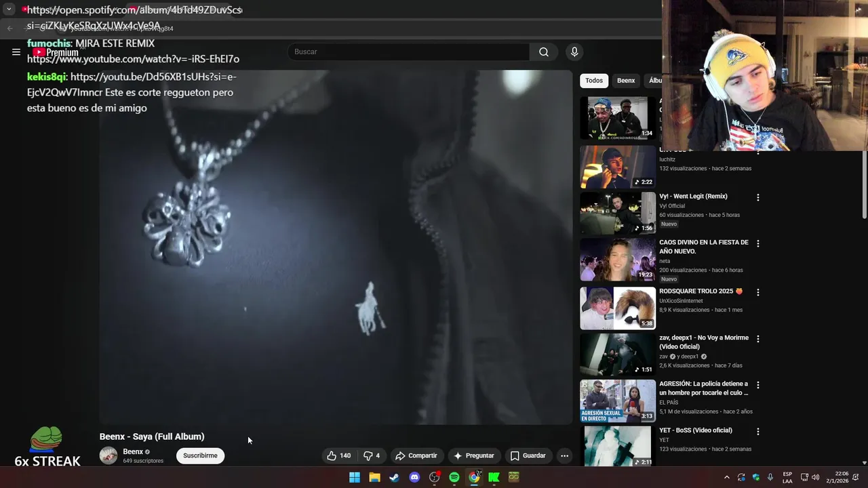Open OBS Studio from the taskbar

[434, 477]
